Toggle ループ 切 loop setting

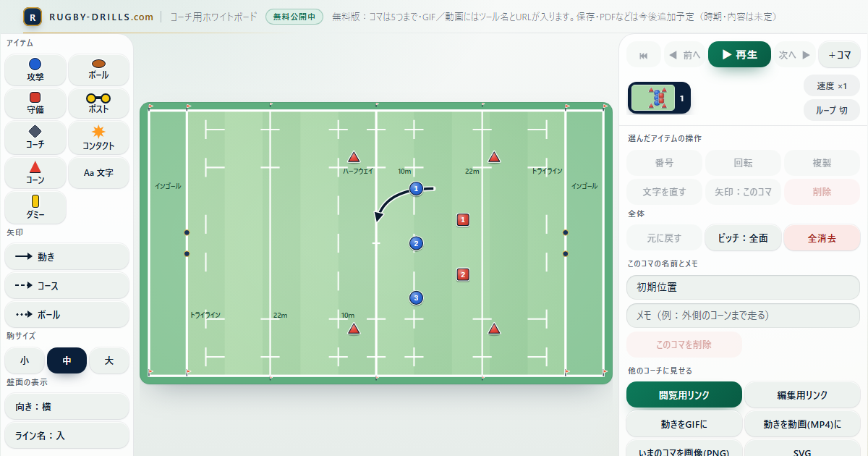(832, 110)
